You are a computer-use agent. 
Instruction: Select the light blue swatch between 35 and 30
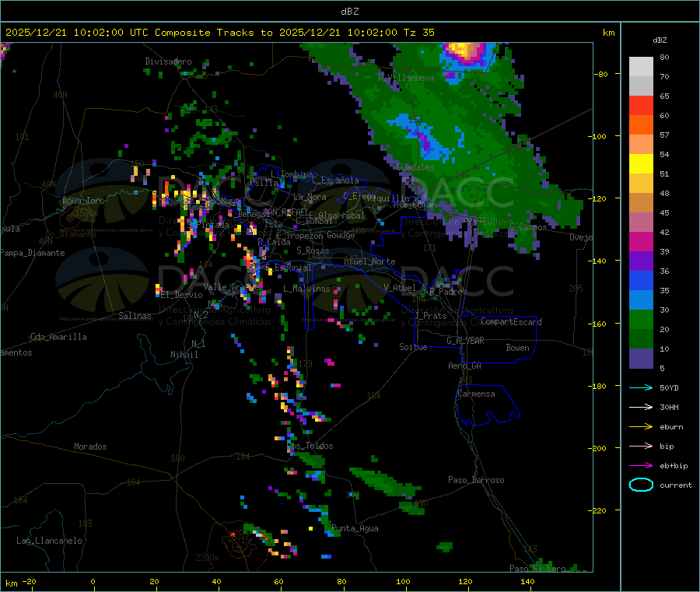(x=641, y=300)
